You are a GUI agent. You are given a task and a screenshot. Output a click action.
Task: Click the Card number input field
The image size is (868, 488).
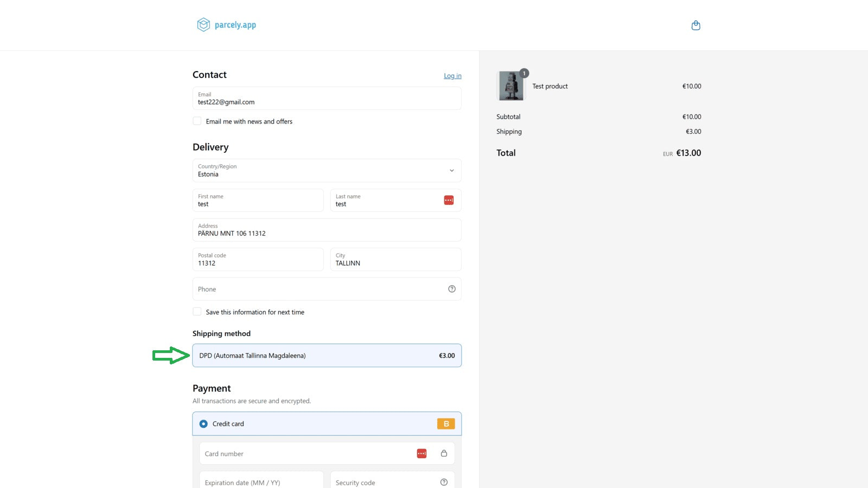(327, 453)
